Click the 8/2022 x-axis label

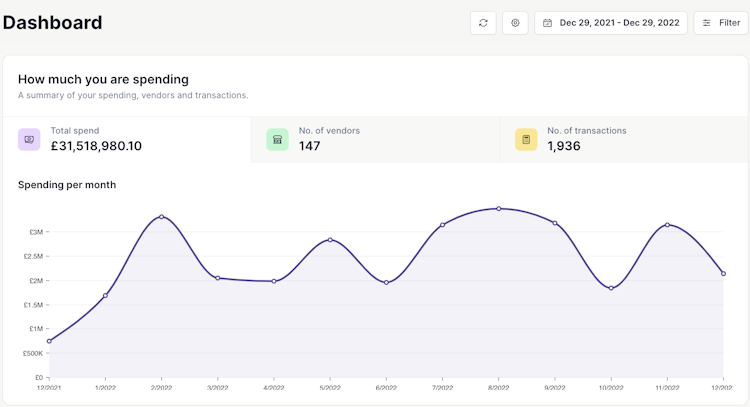(x=498, y=387)
